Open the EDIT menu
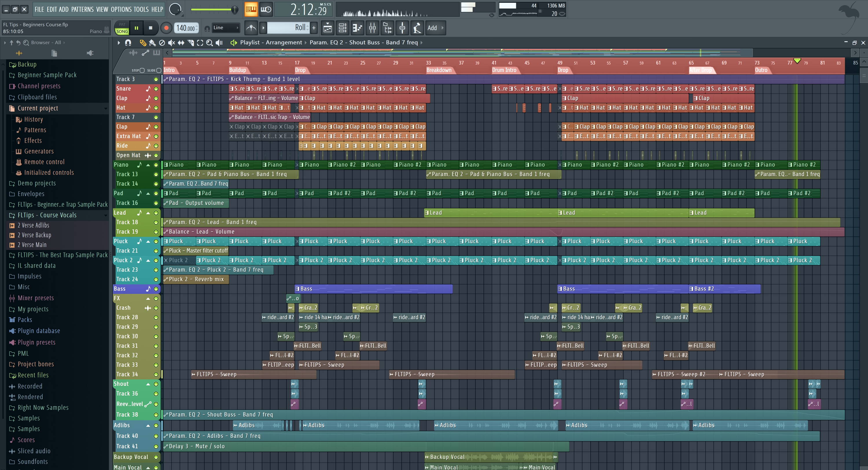The height and width of the screenshot is (470, 868). point(52,10)
